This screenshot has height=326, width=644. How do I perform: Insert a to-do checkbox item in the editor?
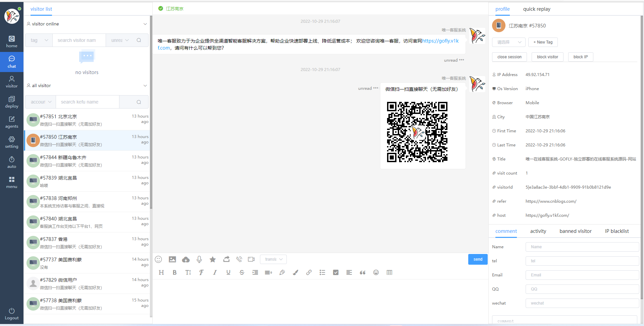click(x=336, y=272)
